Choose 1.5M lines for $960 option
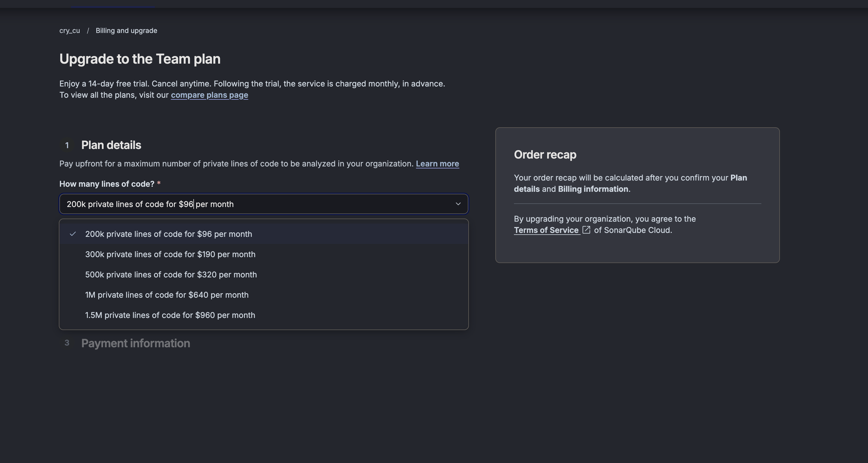 (170, 315)
